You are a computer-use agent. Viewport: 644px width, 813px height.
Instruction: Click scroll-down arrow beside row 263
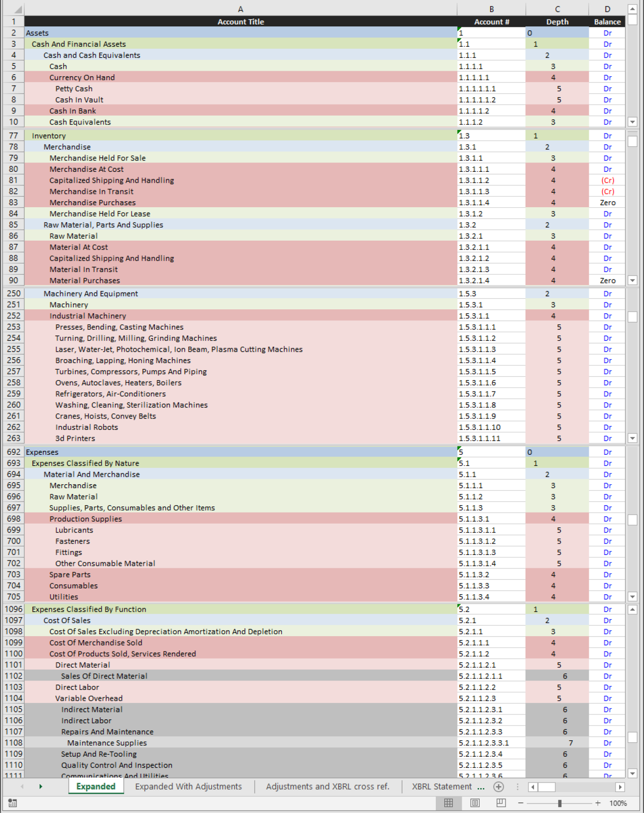(633, 438)
